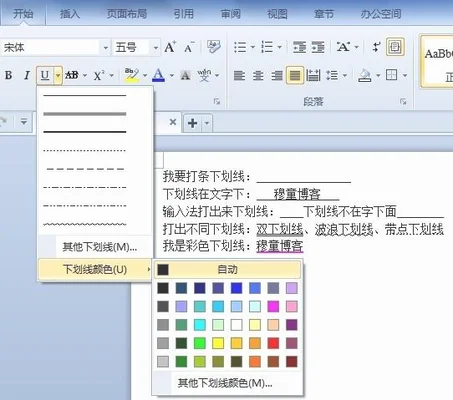Switch to 办公空间 ribbon tab
Viewport: 453px width, 400px height.
click(x=381, y=14)
